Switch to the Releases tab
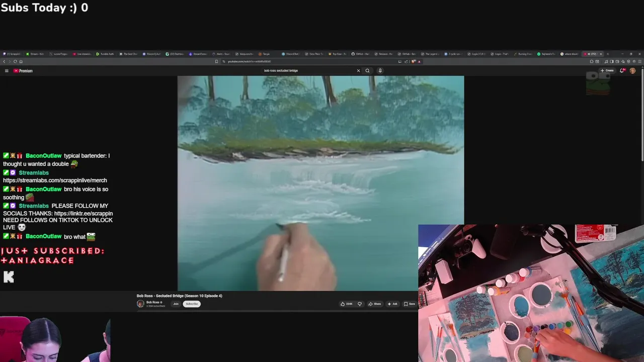 click(x=383, y=54)
